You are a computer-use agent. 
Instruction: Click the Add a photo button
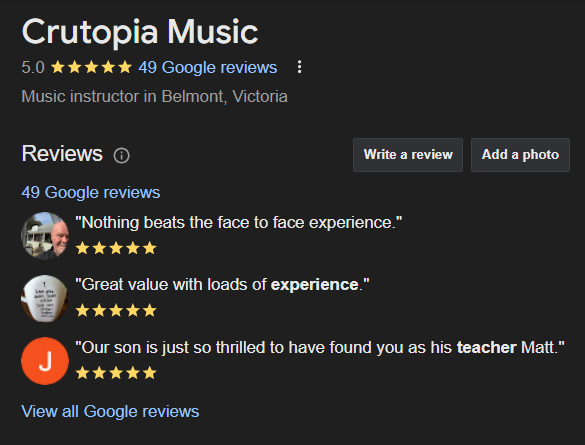(x=520, y=155)
